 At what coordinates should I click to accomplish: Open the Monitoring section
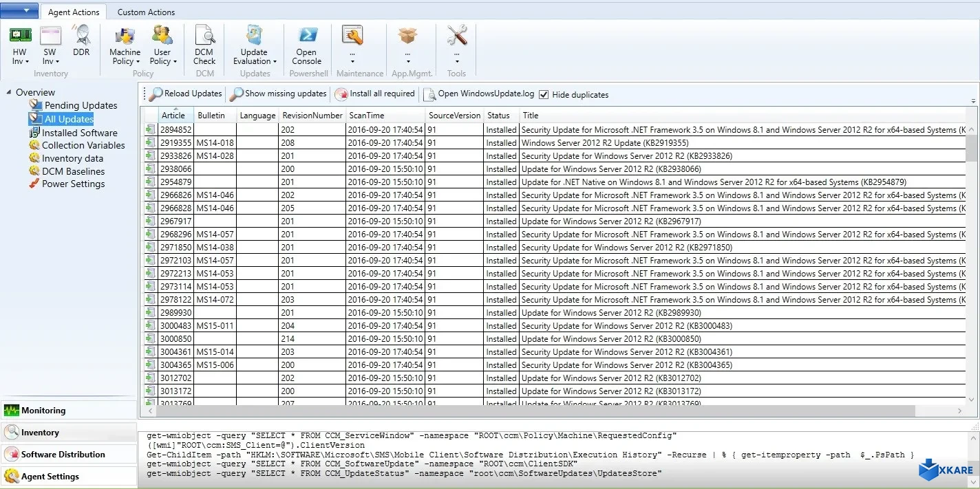[x=69, y=411]
